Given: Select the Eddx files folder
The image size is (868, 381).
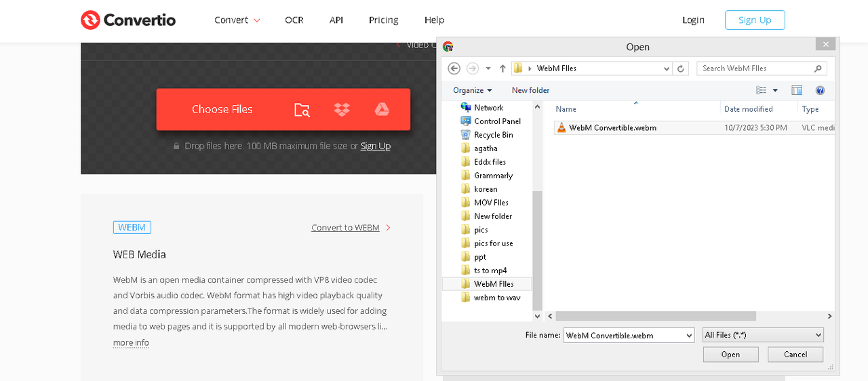Looking at the screenshot, I should pyautogui.click(x=490, y=161).
